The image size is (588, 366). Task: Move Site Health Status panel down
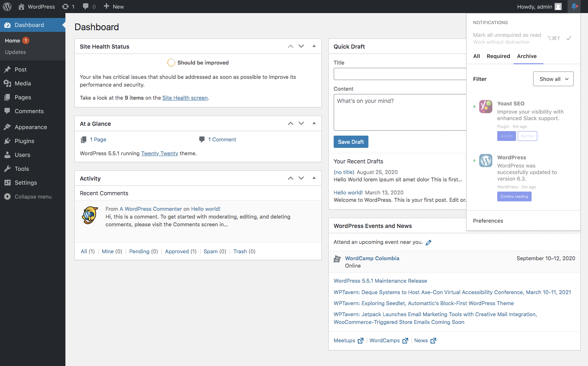301,46
